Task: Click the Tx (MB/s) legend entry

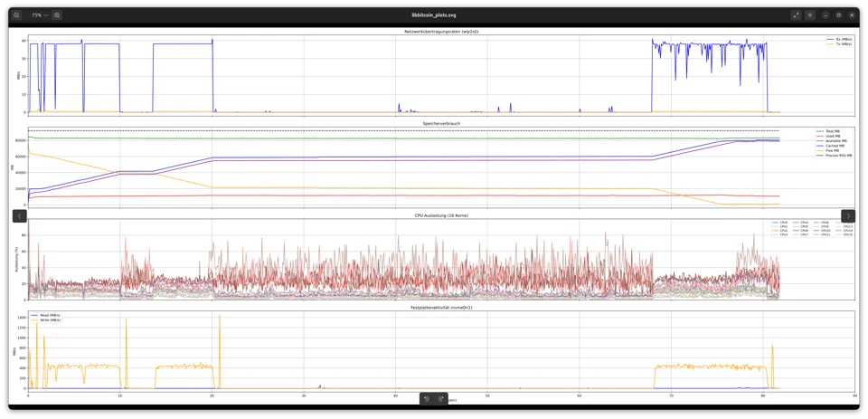Action: [839, 43]
